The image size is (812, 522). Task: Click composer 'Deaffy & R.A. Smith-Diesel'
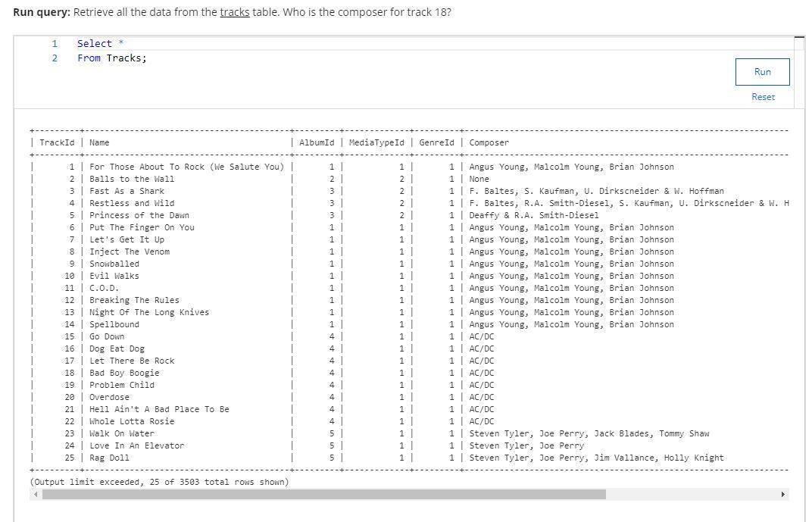pos(534,215)
